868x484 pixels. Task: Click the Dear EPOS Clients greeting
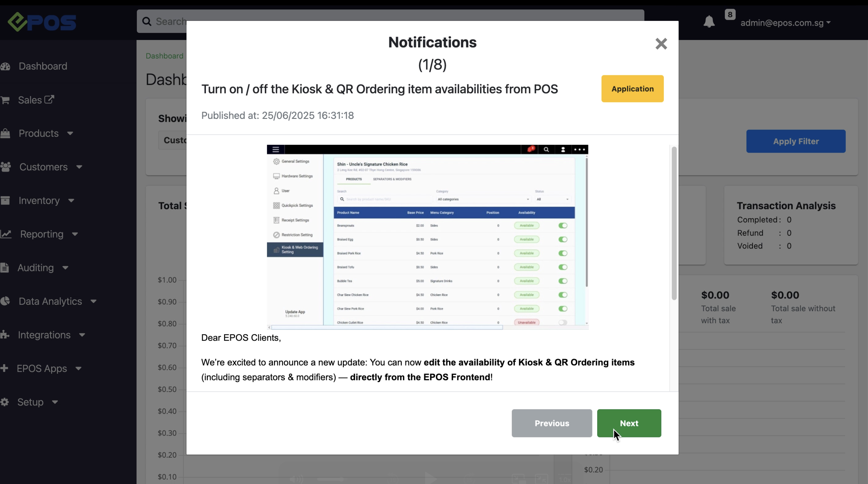pyautogui.click(x=241, y=338)
